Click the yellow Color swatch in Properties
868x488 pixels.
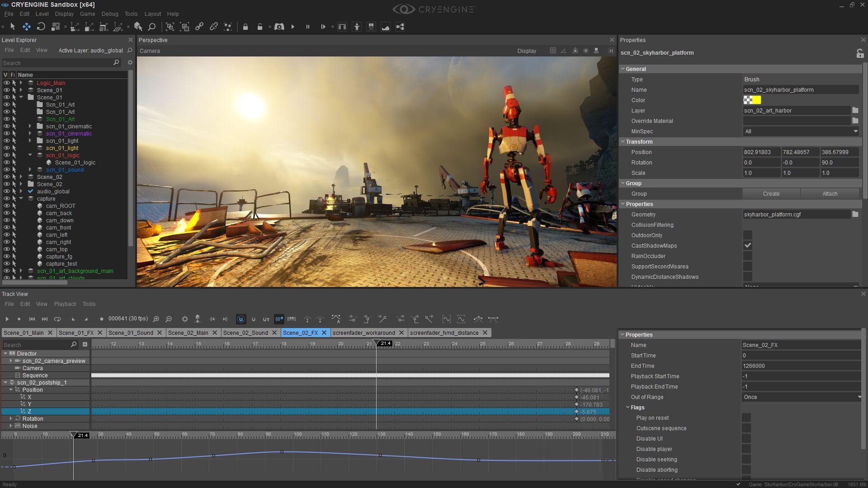coord(757,100)
